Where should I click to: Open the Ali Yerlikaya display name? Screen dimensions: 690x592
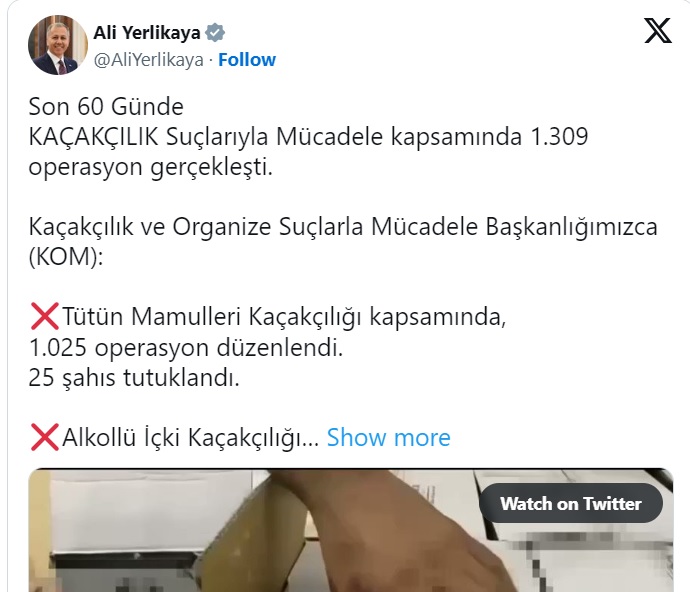point(147,33)
